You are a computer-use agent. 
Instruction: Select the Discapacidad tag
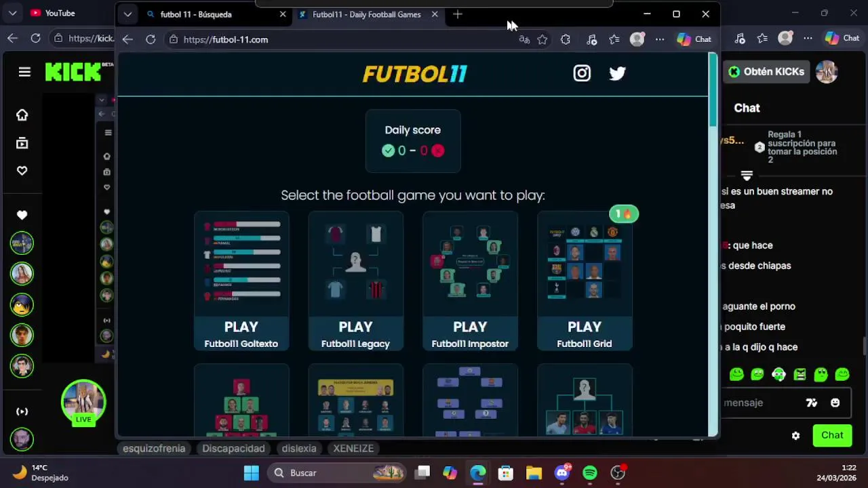click(x=233, y=449)
